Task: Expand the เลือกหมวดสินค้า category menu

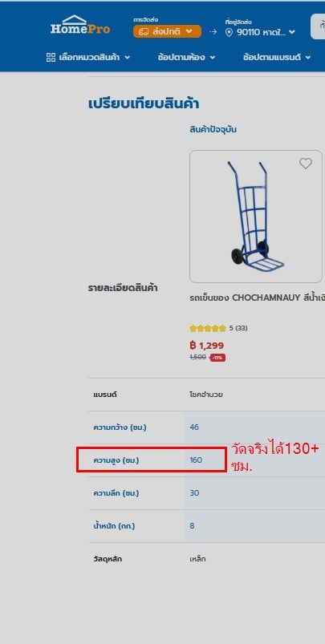Action: (x=88, y=57)
